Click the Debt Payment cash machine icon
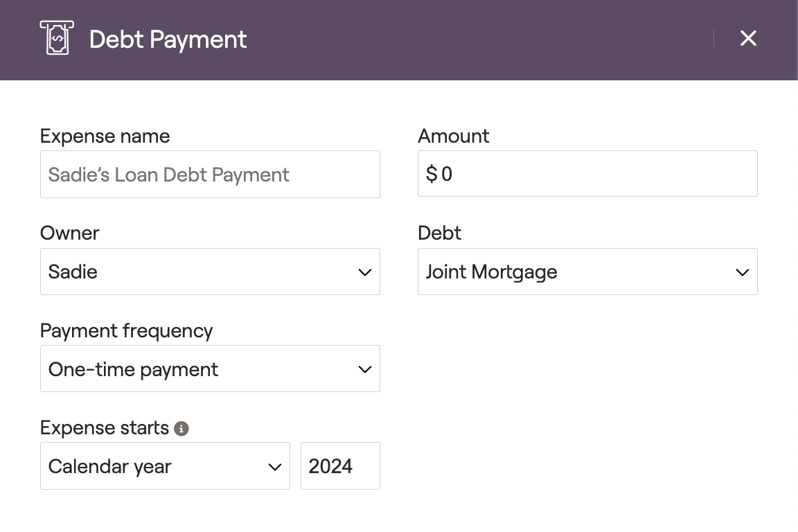Image resolution: width=798 pixels, height=532 pixels. tap(57, 38)
